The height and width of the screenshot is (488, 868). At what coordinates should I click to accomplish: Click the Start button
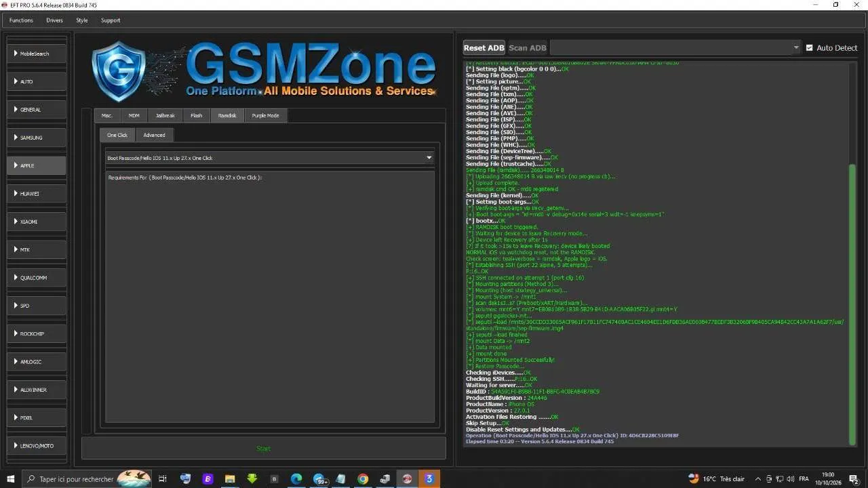pos(264,448)
